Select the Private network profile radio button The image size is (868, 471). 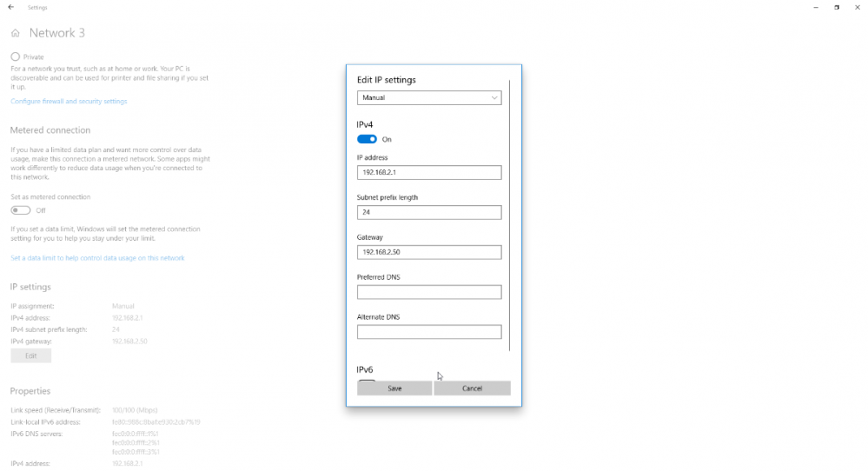pos(16,56)
